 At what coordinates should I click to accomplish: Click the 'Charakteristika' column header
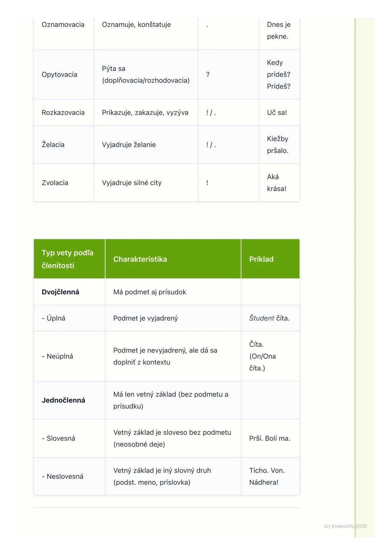(x=140, y=259)
